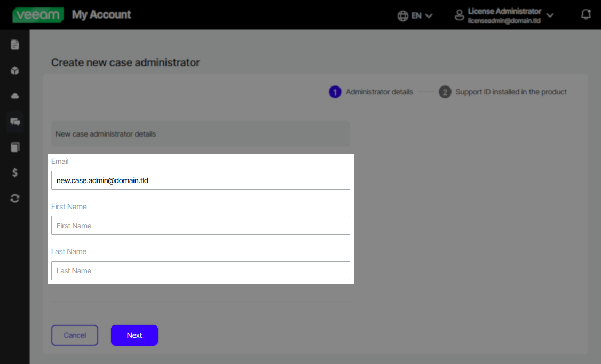601x364 pixels.
Task: Select the Email field containing new.case.admin@domain.tld
Action: tap(200, 180)
